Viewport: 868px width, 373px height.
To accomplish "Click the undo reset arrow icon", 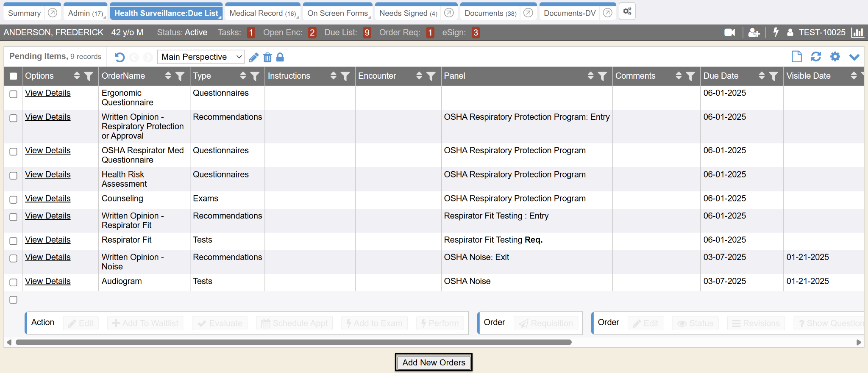I will (x=120, y=57).
